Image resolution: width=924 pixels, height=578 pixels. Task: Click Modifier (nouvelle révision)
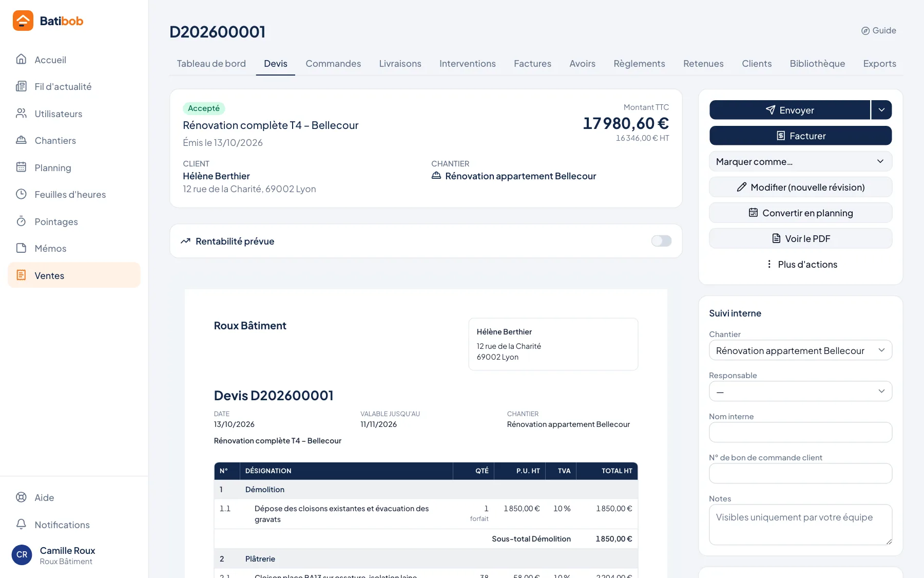(801, 187)
